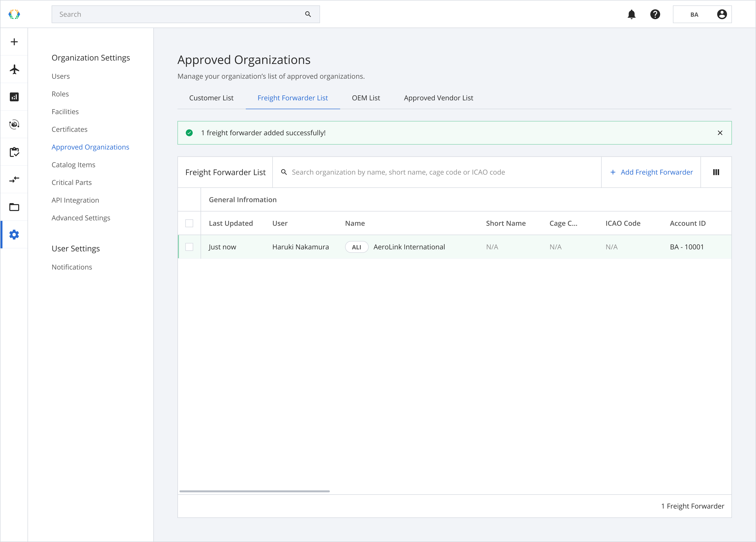This screenshot has width=756, height=542.
Task: Open the exchange arrows icon in the sidebar
Action: pos(14,180)
